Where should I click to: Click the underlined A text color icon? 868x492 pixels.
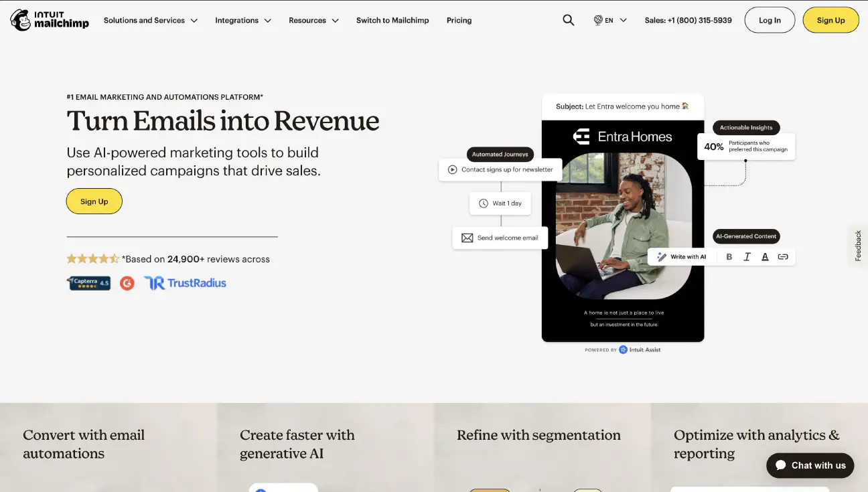click(765, 257)
